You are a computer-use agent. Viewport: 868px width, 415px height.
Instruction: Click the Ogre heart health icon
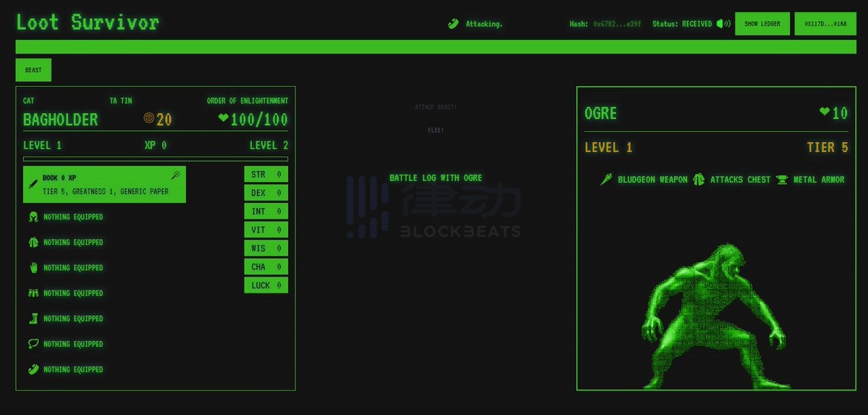click(825, 112)
